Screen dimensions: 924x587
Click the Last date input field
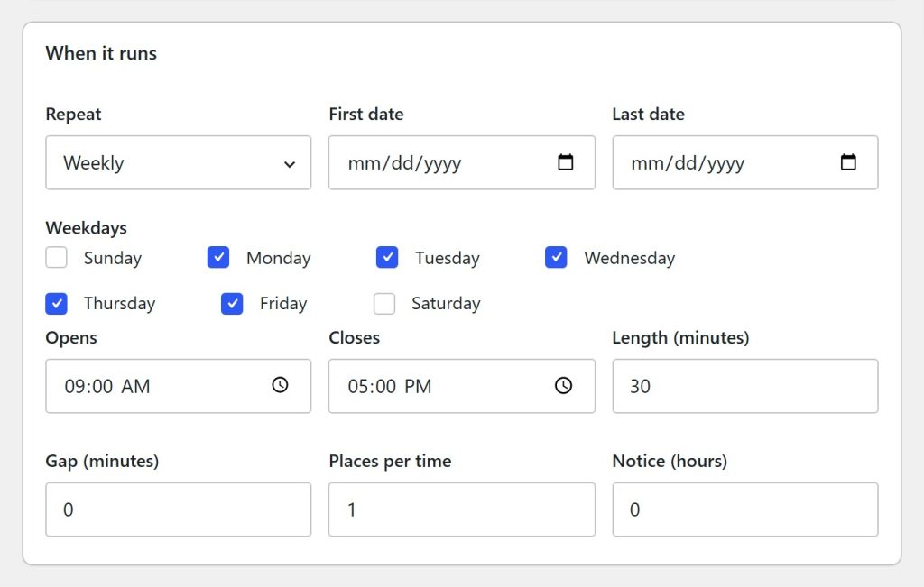click(745, 162)
